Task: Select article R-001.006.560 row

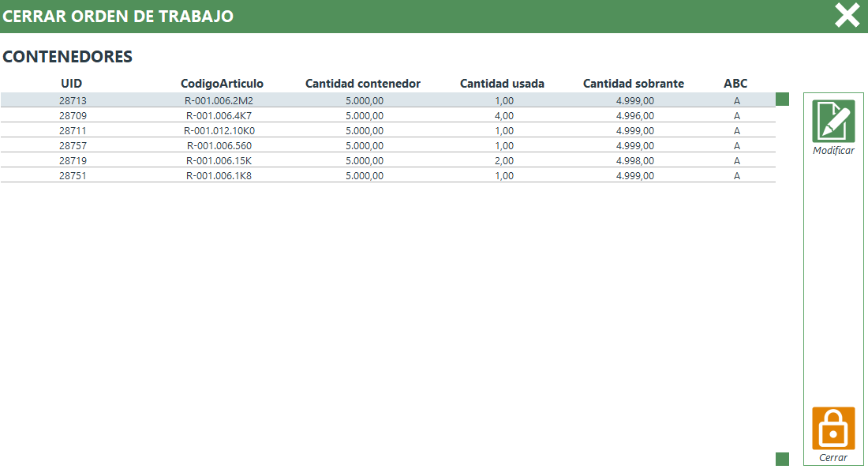Action: coord(219,146)
